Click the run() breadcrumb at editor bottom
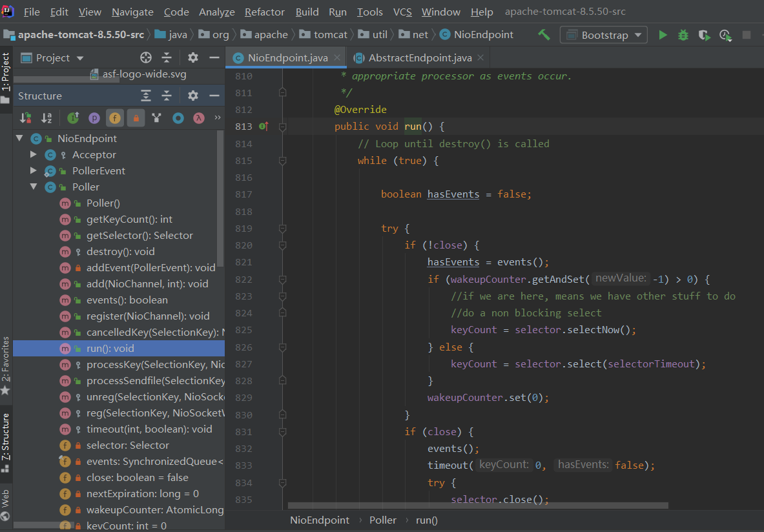The height and width of the screenshot is (532, 764). point(427,520)
